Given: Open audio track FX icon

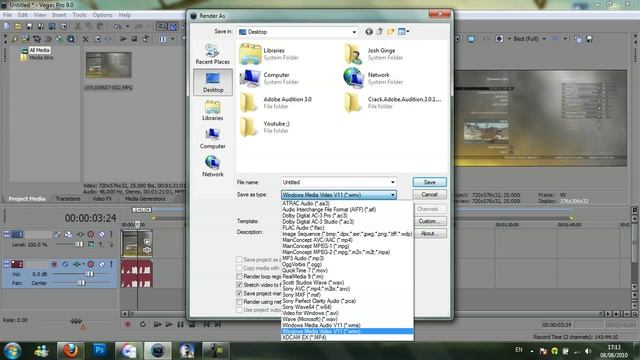Looking at the screenshot, I should pos(77,264).
